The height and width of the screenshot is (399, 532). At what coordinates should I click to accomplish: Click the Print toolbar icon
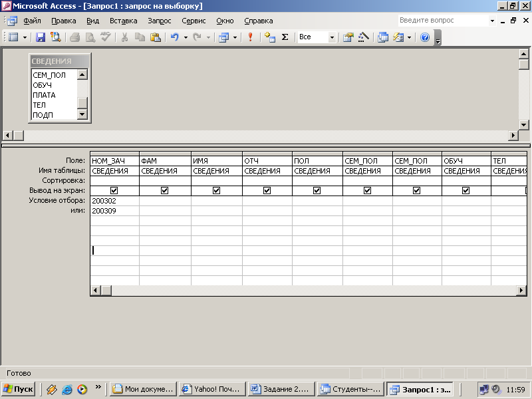(x=74, y=37)
